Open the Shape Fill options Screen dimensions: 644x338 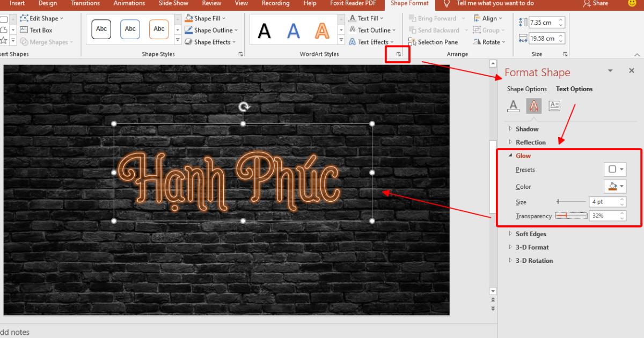[206, 18]
